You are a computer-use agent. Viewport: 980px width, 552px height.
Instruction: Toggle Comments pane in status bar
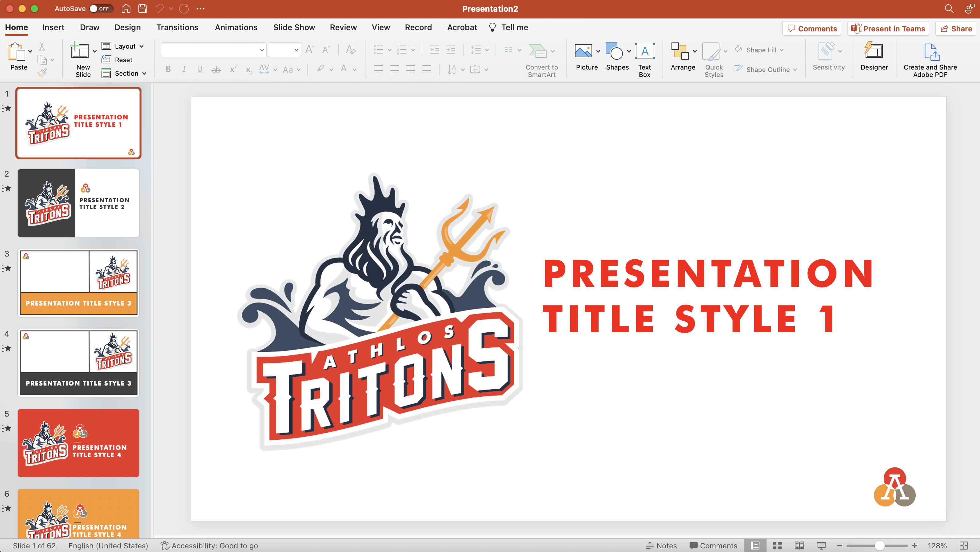click(x=713, y=546)
